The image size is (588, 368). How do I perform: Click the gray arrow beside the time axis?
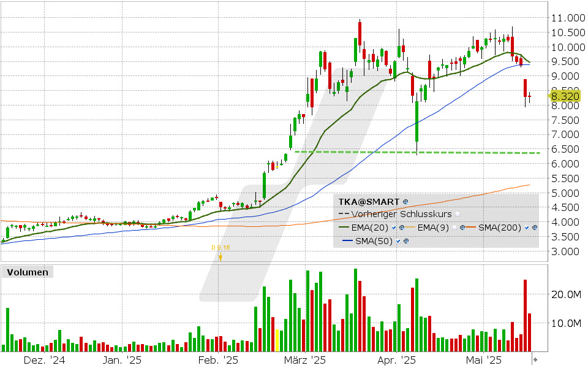(536, 360)
